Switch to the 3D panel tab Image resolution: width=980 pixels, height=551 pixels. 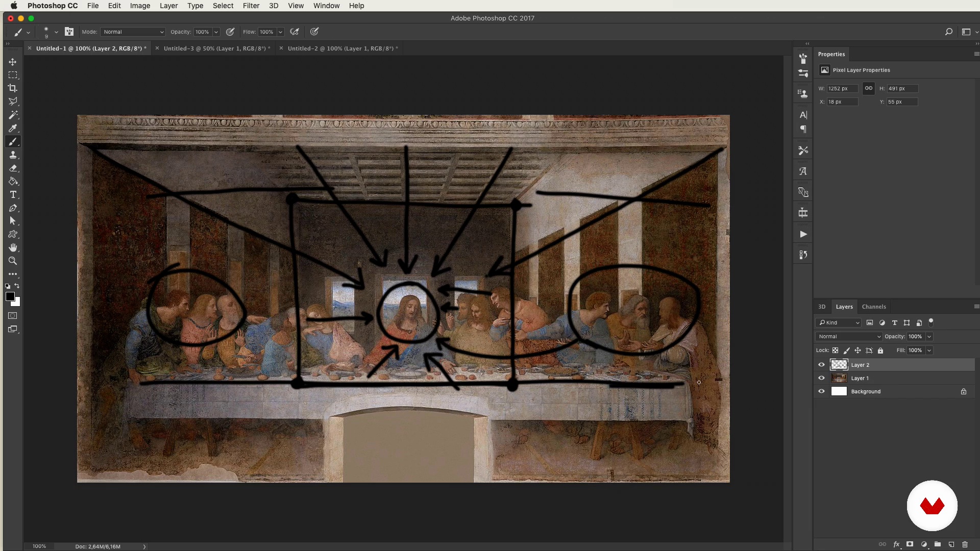(822, 307)
